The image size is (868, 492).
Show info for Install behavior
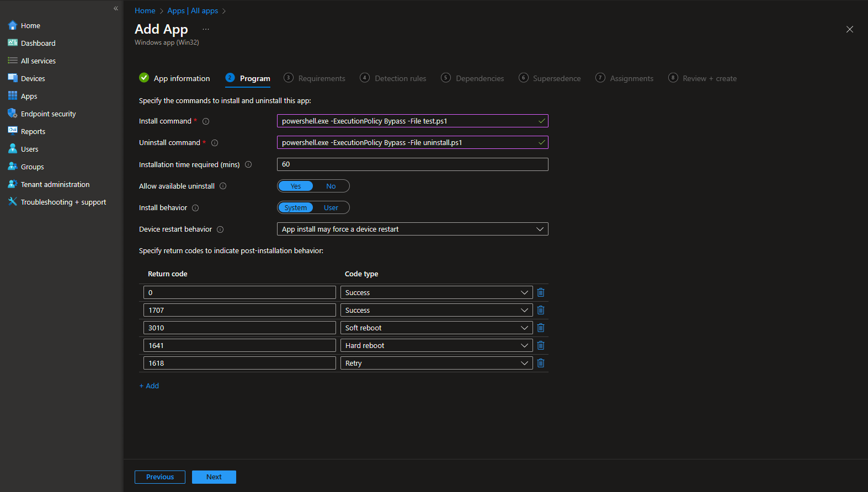195,208
